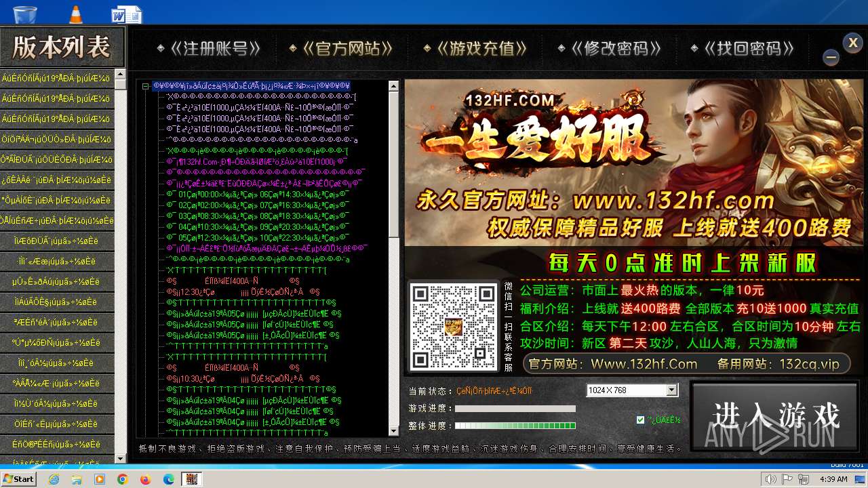
Task: Click the Show Desktop tray button
Action: [x=861, y=479]
